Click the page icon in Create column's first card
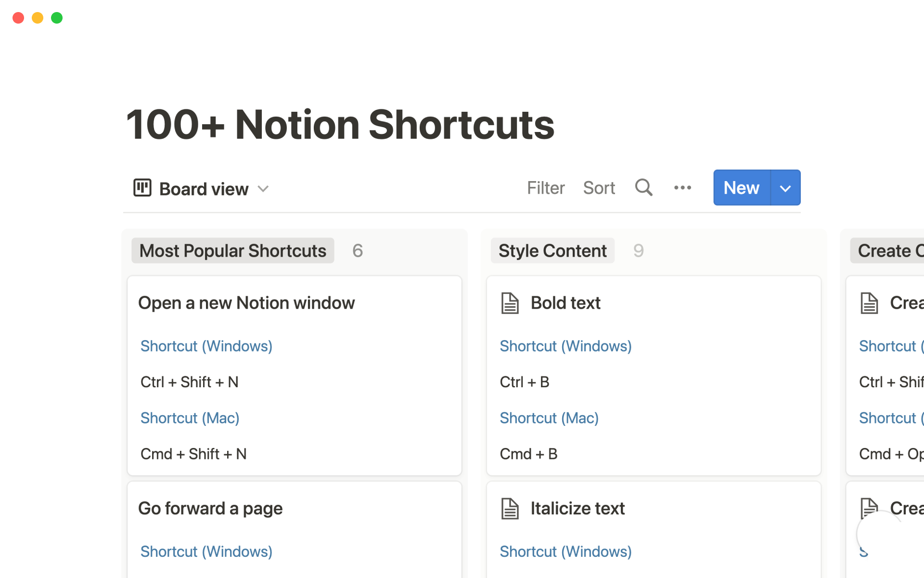 (x=869, y=303)
